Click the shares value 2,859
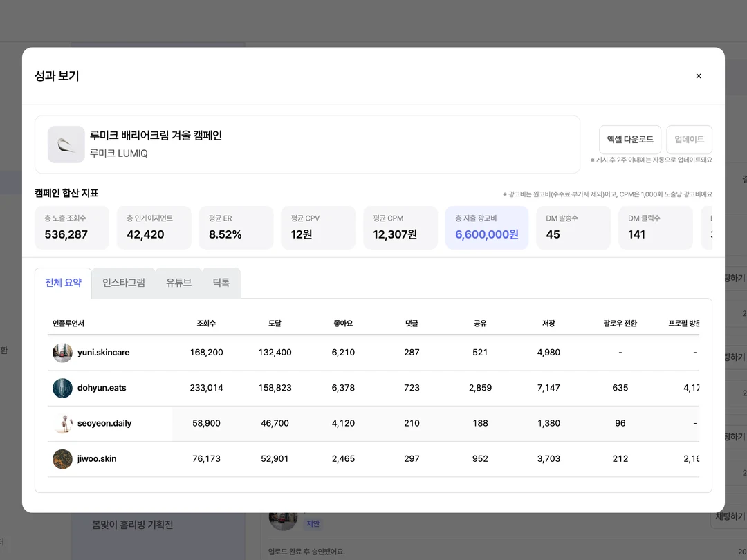Image resolution: width=747 pixels, height=560 pixels. tap(480, 388)
